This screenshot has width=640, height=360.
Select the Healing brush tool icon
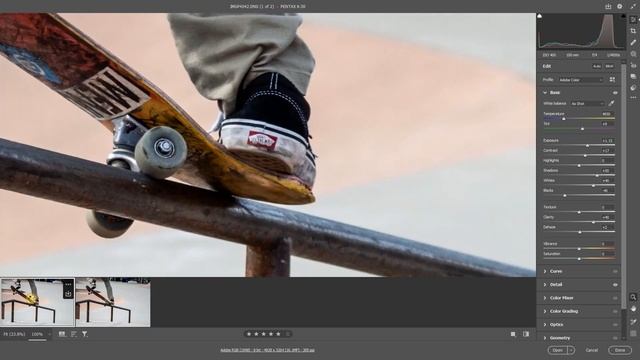633,42
